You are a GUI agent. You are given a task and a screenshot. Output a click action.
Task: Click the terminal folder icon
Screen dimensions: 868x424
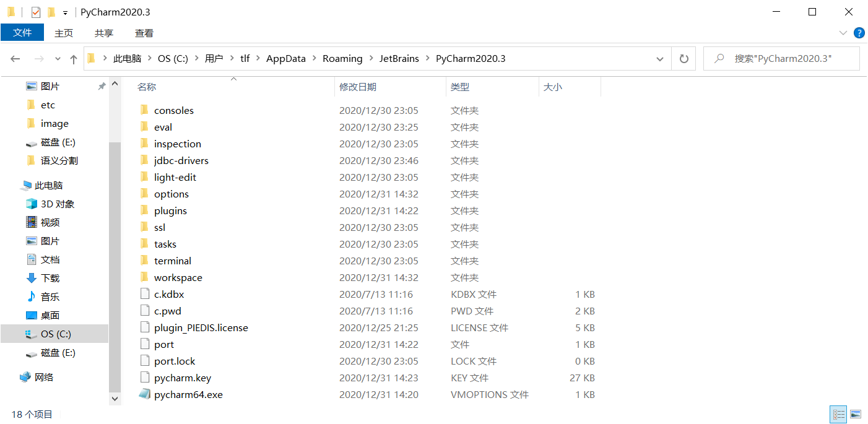[x=144, y=261]
